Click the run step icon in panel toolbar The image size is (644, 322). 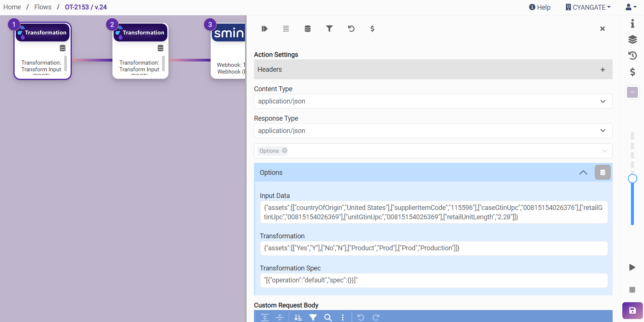point(264,29)
